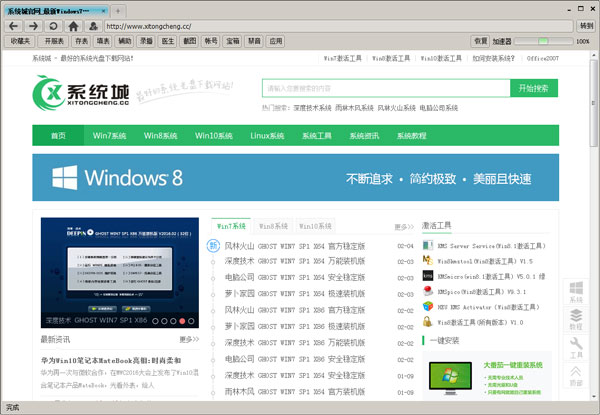
Task: Select Win7系统 in the green nav bar
Action: [x=109, y=135]
